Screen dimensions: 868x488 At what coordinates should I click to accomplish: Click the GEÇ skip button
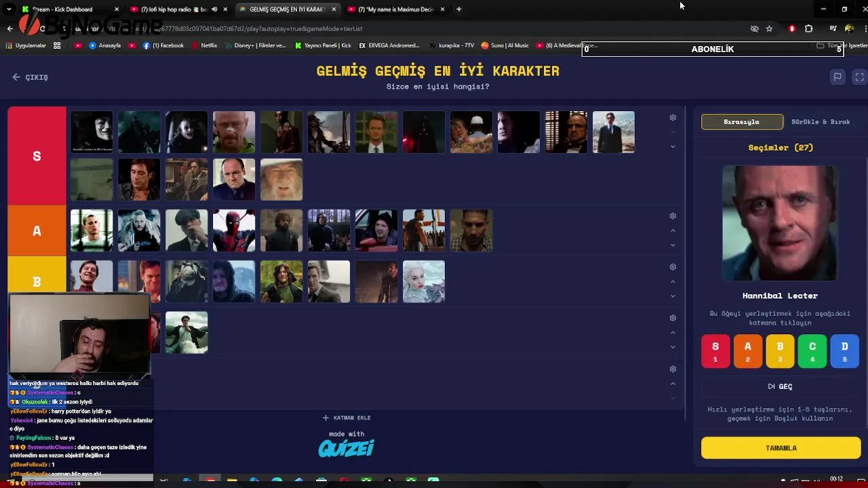tap(781, 386)
